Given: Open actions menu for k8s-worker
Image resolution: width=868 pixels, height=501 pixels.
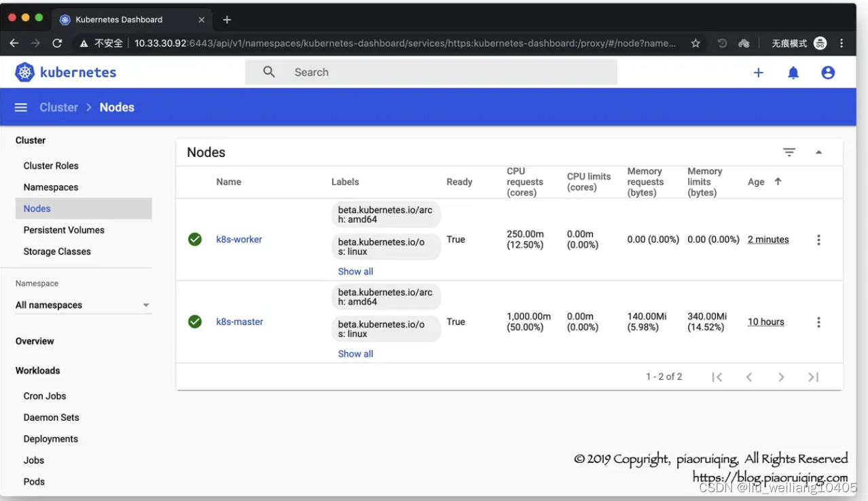Looking at the screenshot, I should [818, 239].
